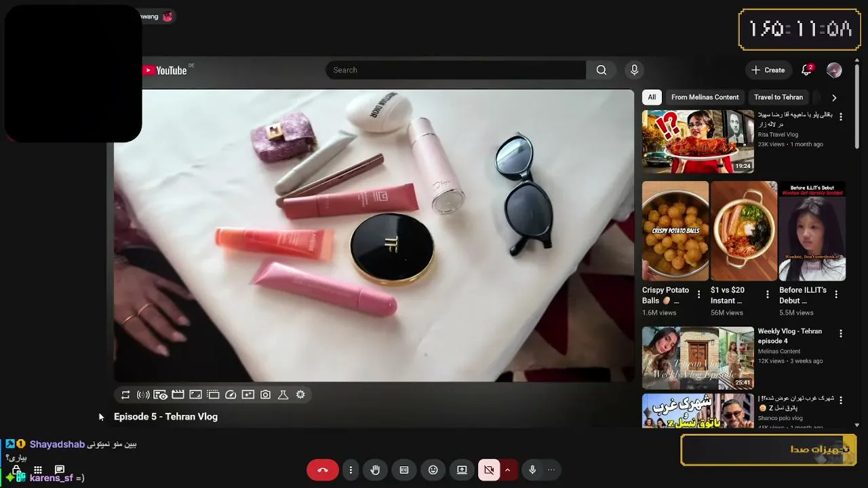This screenshot has width=868, height=488.
Task: Open the Shanco polo vlog video thumbnail
Action: point(698,411)
